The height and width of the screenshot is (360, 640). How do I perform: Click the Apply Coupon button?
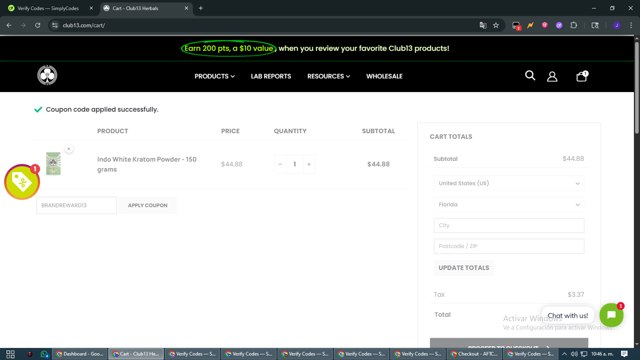click(x=148, y=205)
